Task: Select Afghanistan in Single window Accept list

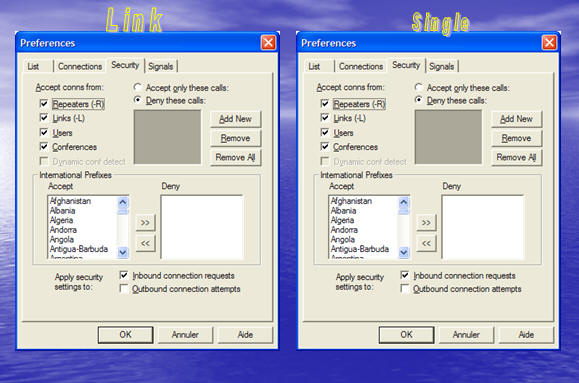Action: [364, 201]
